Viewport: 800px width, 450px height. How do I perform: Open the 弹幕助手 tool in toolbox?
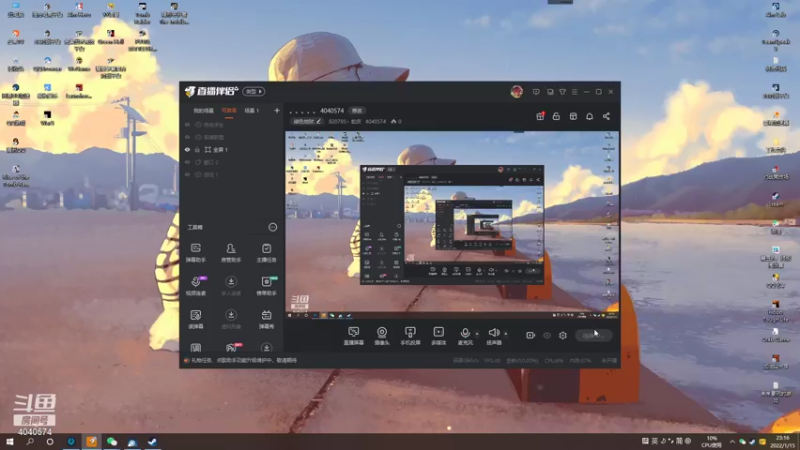pyautogui.click(x=195, y=253)
